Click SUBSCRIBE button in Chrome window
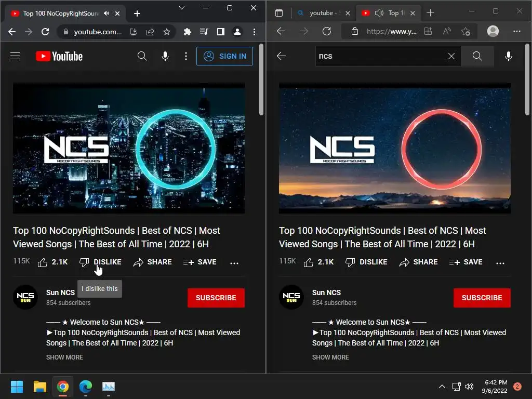The image size is (532, 399). pyautogui.click(x=216, y=298)
